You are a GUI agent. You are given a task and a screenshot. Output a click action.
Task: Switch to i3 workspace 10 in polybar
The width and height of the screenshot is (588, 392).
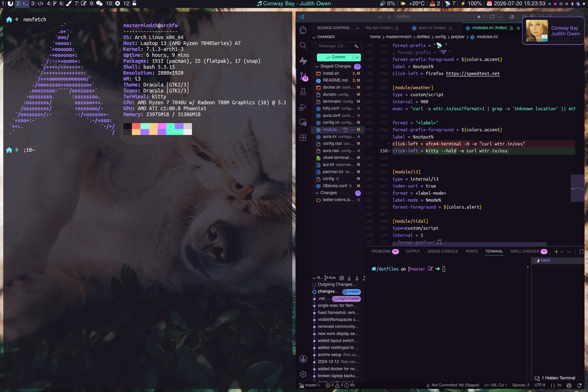pos(113,3)
